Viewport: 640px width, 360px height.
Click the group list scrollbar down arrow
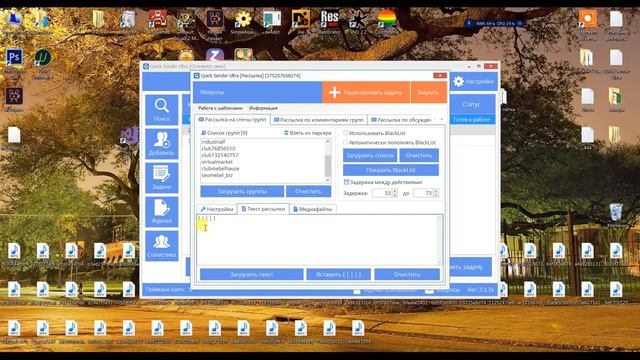pyautogui.click(x=328, y=180)
